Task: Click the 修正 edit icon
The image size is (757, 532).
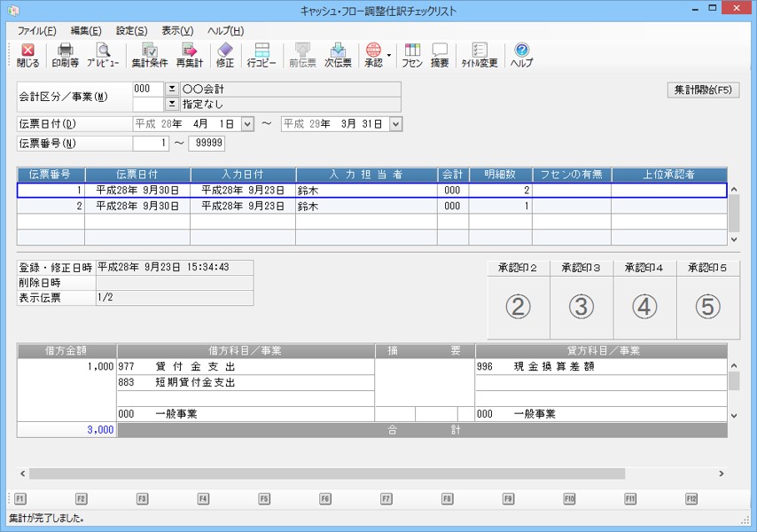Action: [x=225, y=55]
